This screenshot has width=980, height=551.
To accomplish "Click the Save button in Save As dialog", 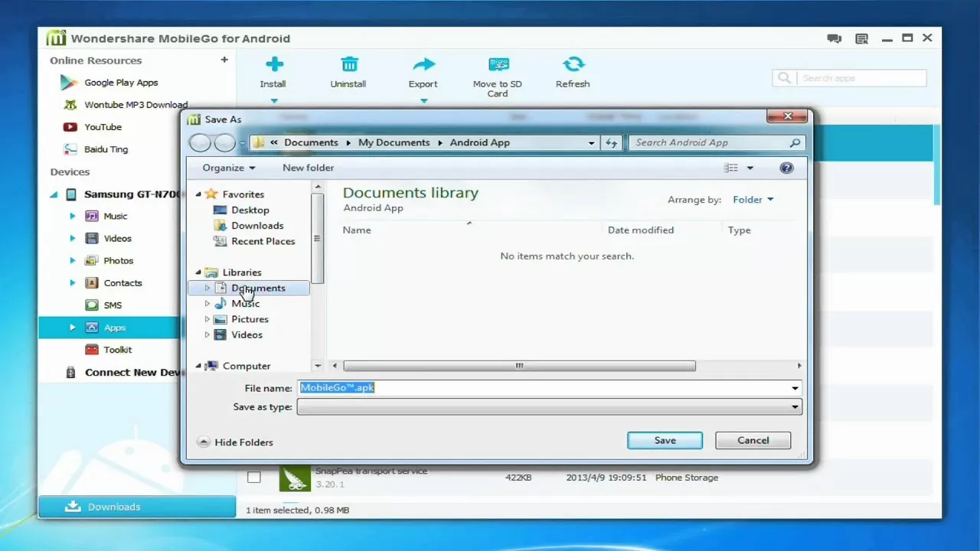I will point(665,440).
